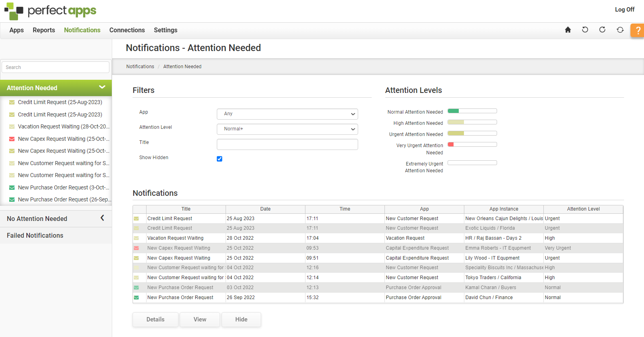Click the Home icon in the toolbar
The height and width of the screenshot is (337, 644).
[x=568, y=30]
